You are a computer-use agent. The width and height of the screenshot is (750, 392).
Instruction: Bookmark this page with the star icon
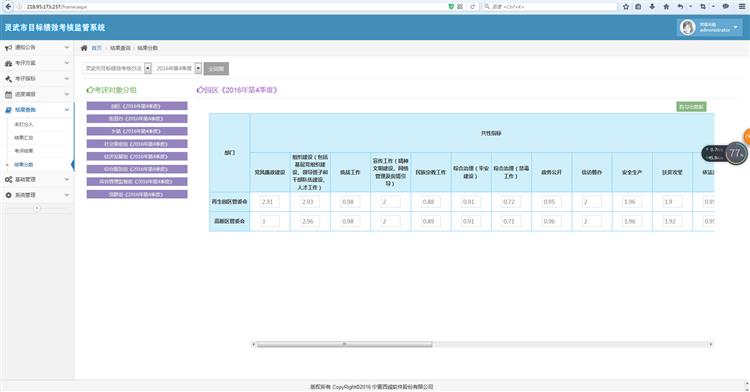[626, 7]
